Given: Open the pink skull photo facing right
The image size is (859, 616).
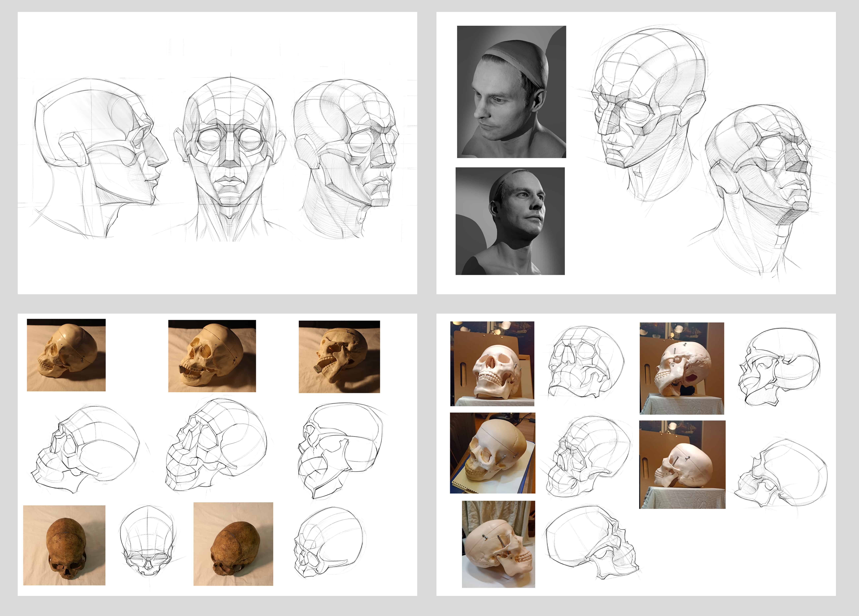Looking at the screenshot, I should [x=498, y=544].
